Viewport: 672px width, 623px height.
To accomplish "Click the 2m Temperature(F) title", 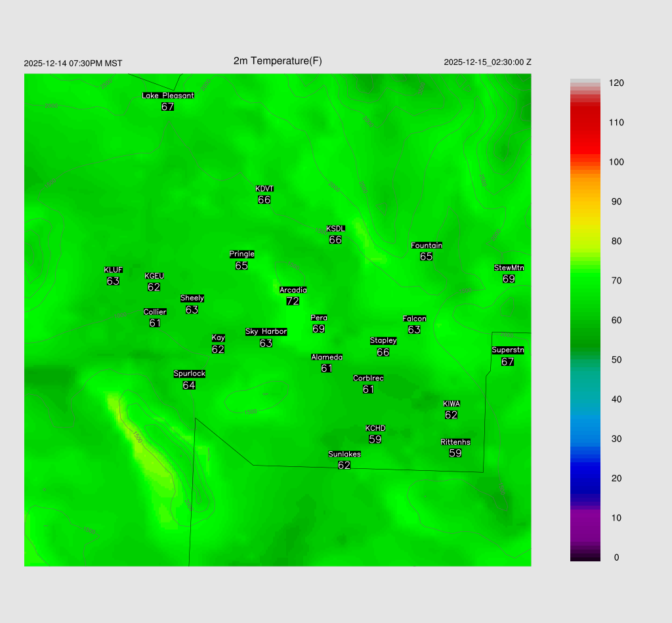I will pos(278,61).
